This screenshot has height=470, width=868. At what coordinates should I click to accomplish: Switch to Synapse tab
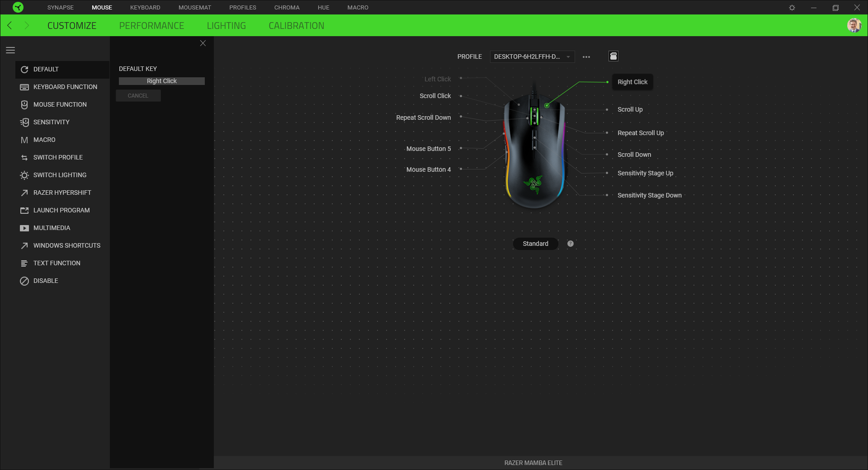pos(61,8)
